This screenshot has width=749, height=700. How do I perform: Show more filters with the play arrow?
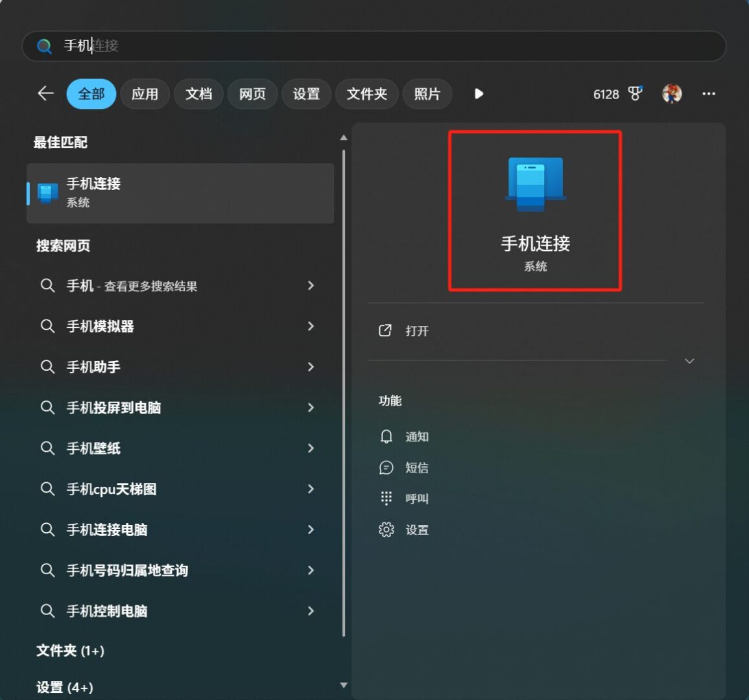(x=479, y=93)
